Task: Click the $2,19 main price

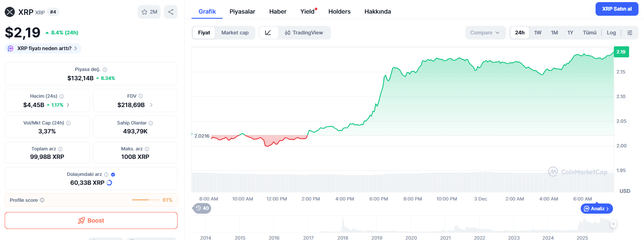Action: click(23, 32)
